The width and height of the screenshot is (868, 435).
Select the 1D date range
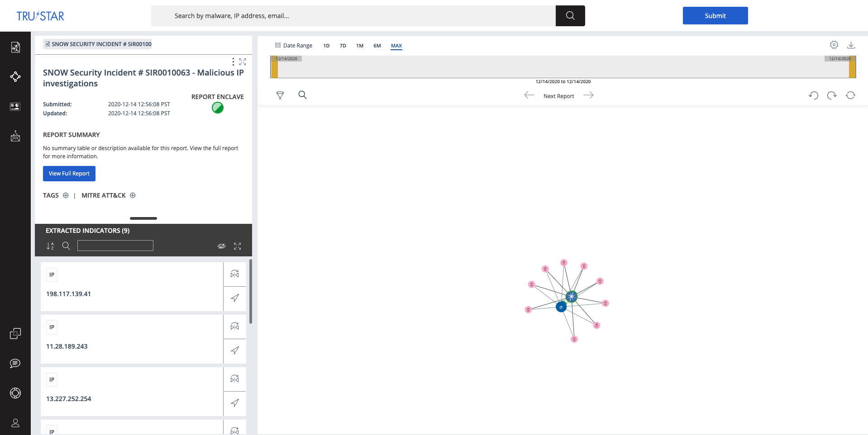[326, 46]
